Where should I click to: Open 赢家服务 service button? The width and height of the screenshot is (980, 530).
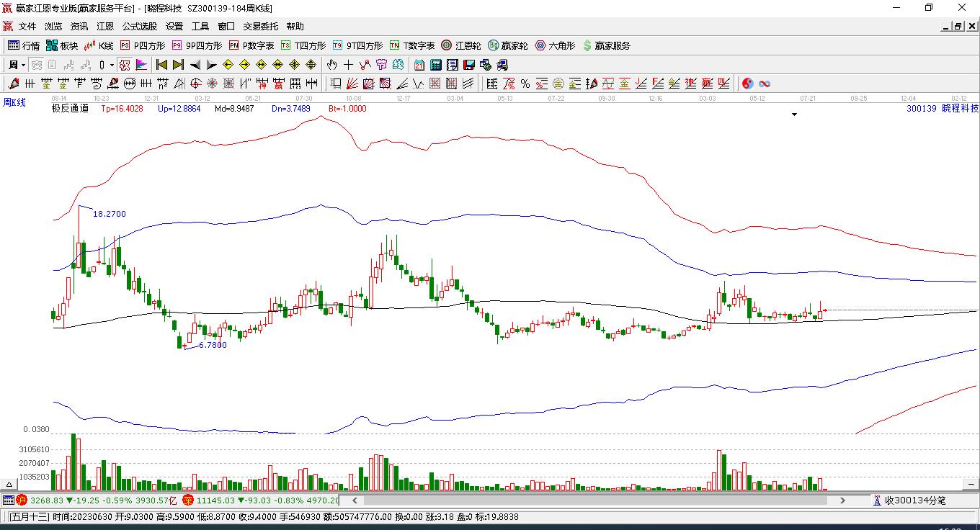pyautogui.click(x=606, y=45)
